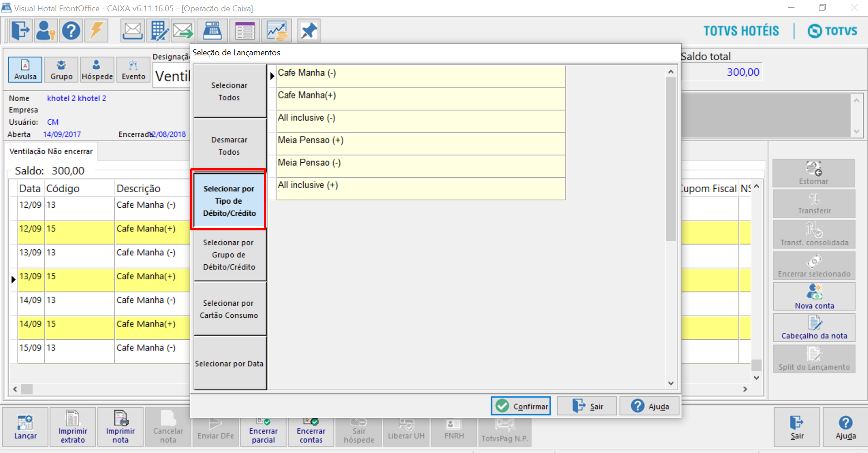Click the Descrição column header
The height and width of the screenshot is (453, 868).
pyautogui.click(x=152, y=188)
